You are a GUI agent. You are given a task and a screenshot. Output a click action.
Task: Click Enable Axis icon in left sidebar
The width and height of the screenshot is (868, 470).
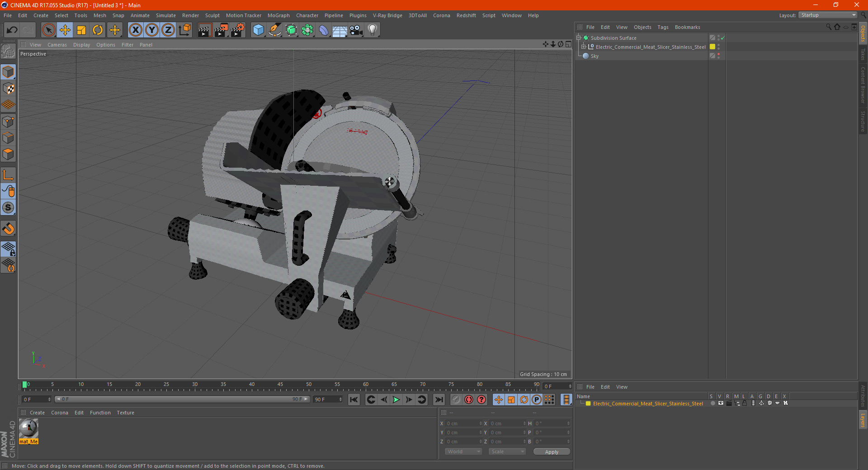tap(8, 175)
